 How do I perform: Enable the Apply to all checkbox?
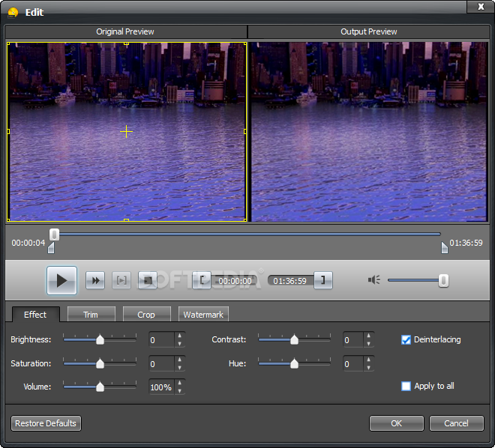406,386
